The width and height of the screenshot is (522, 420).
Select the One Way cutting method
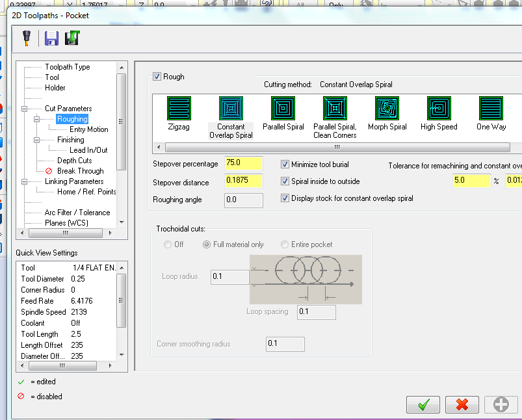pos(491,108)
